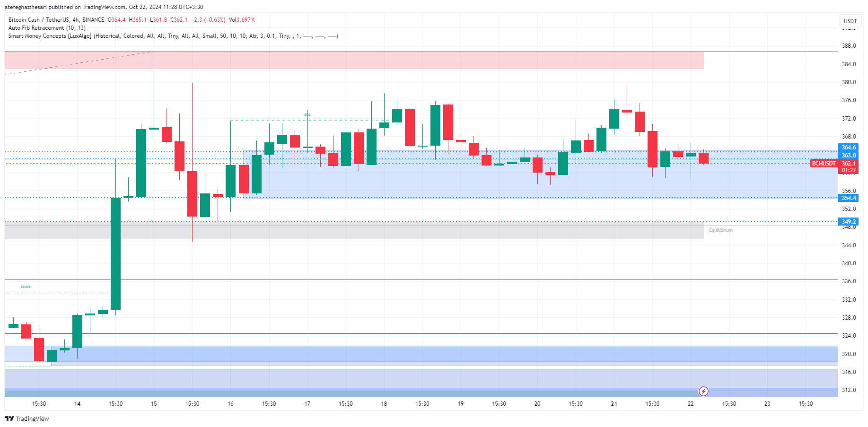The height and width of the screenshot is (427, 868).
Task: Click the −2.3 (−0.63%) change value
Action: [x=208, y=20]
